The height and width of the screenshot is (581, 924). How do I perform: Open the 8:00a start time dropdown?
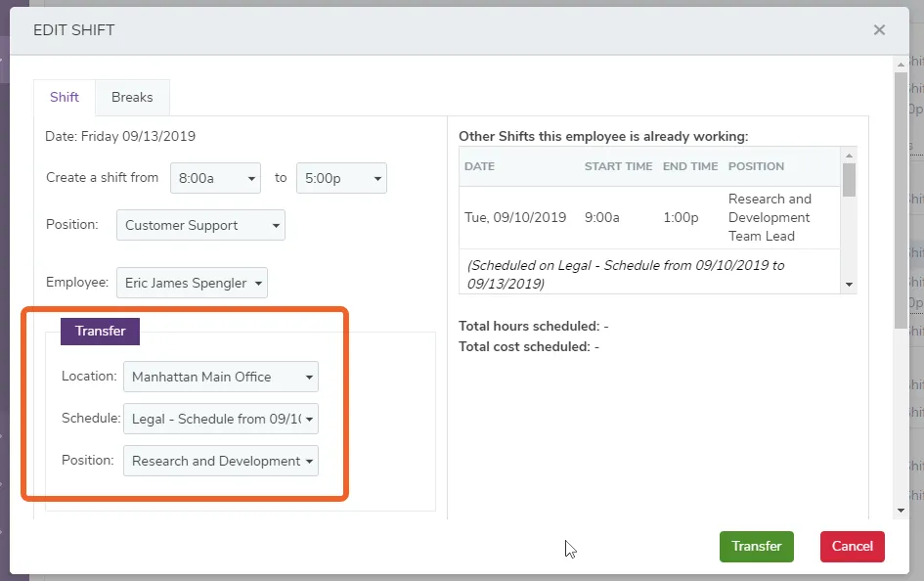[x=215, y=178]
